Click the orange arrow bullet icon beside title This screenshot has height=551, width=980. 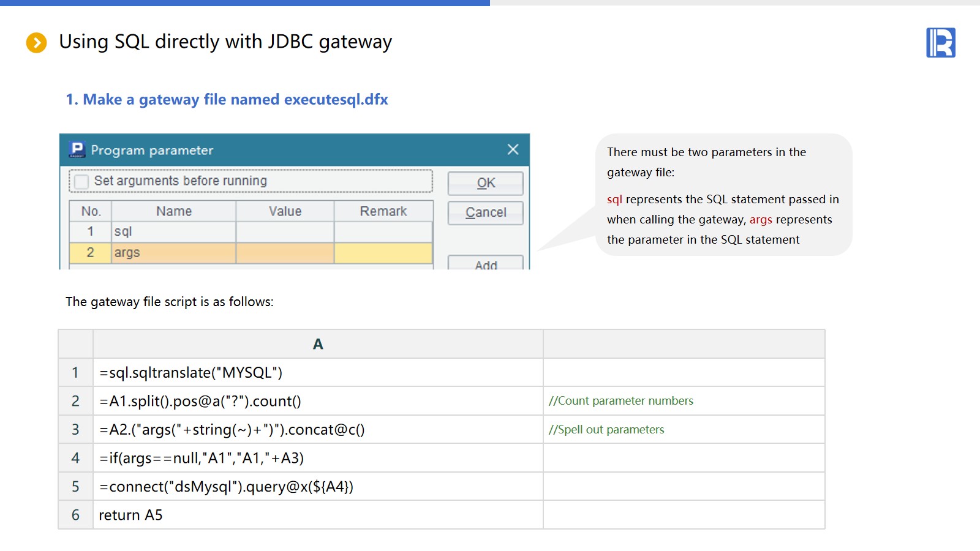coord(37,43)
